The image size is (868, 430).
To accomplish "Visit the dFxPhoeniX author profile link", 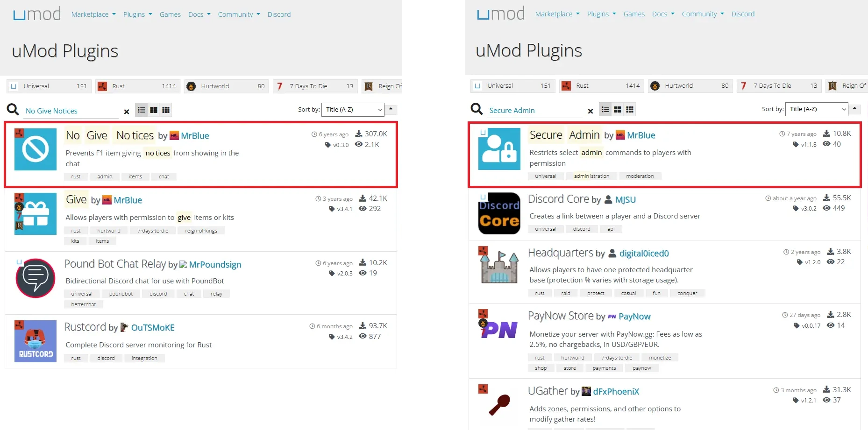I will click(x=616, y=392).
